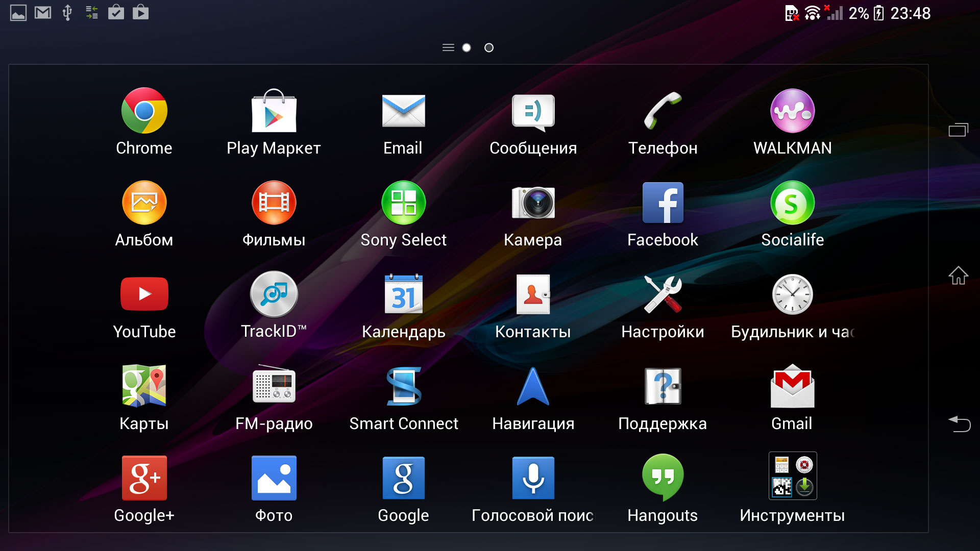Tap the USB connection status icon
980x551 pixels.
click(x=67, y=13)
